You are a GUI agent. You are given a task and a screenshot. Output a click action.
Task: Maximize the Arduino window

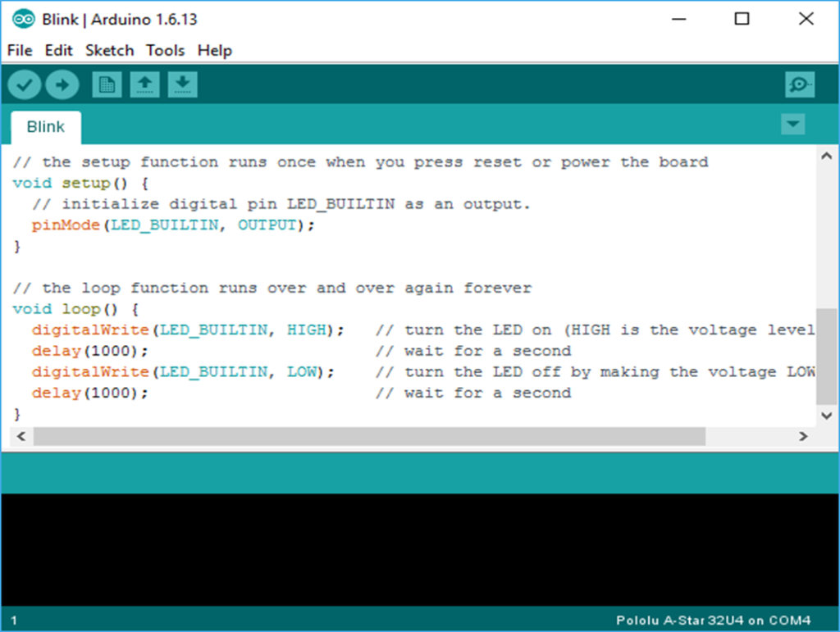[742, 20]
